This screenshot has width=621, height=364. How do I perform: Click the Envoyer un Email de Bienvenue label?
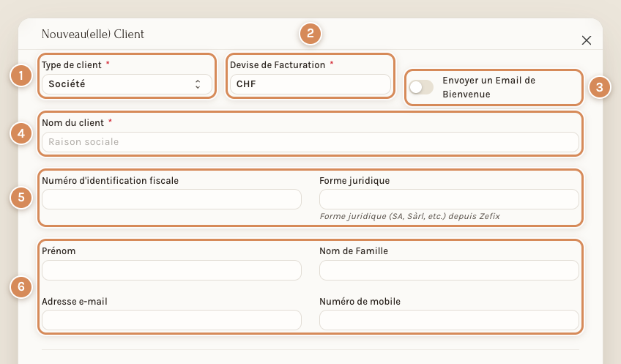pos(488,87)
